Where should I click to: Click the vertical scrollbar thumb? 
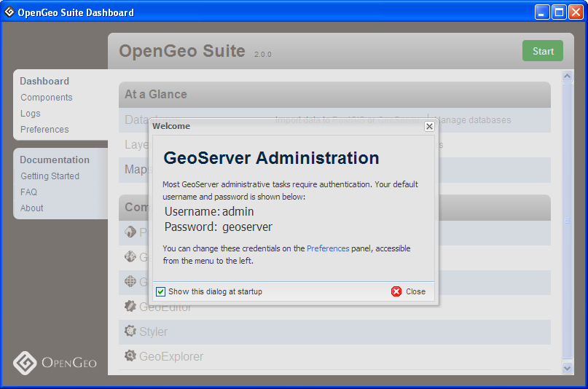[x=568, y=221]
